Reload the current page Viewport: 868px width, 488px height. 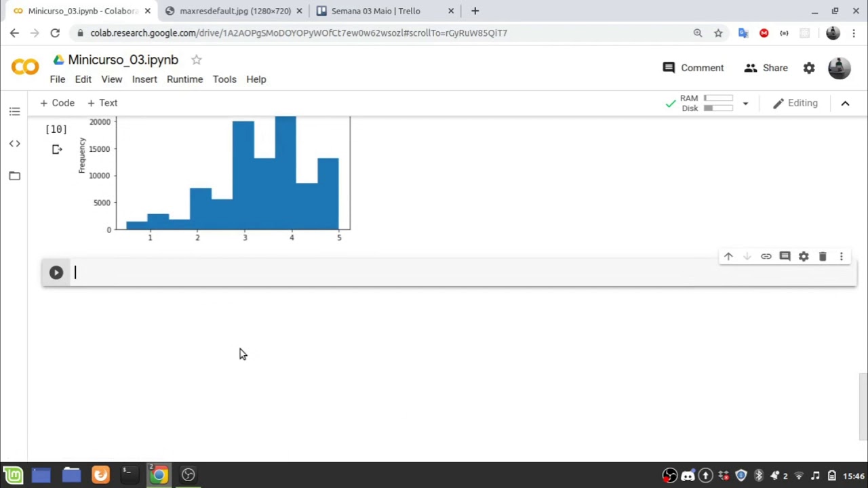(55, 33)
